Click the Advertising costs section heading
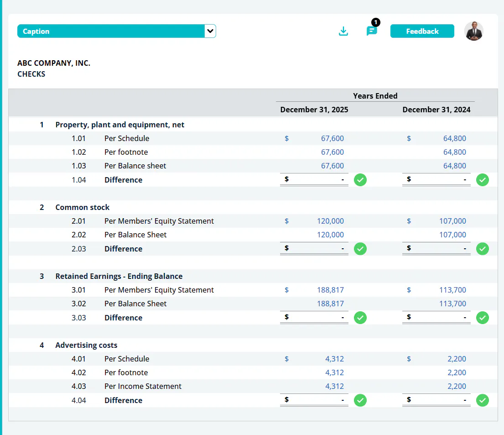 click(86, 345)
